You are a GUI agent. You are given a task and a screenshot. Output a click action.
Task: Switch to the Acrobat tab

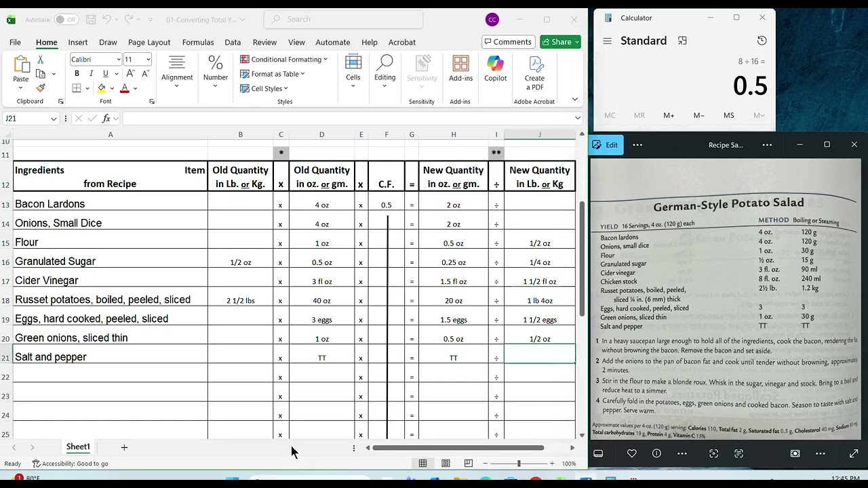pyautogui.click(x=402, y=42)
